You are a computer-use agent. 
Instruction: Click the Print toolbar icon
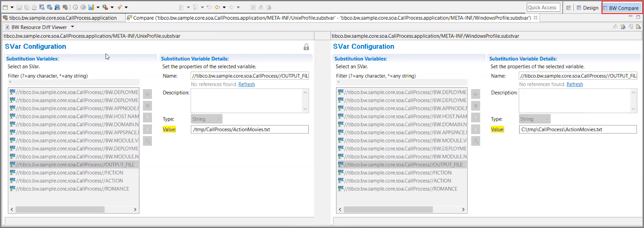coord(34,7)
